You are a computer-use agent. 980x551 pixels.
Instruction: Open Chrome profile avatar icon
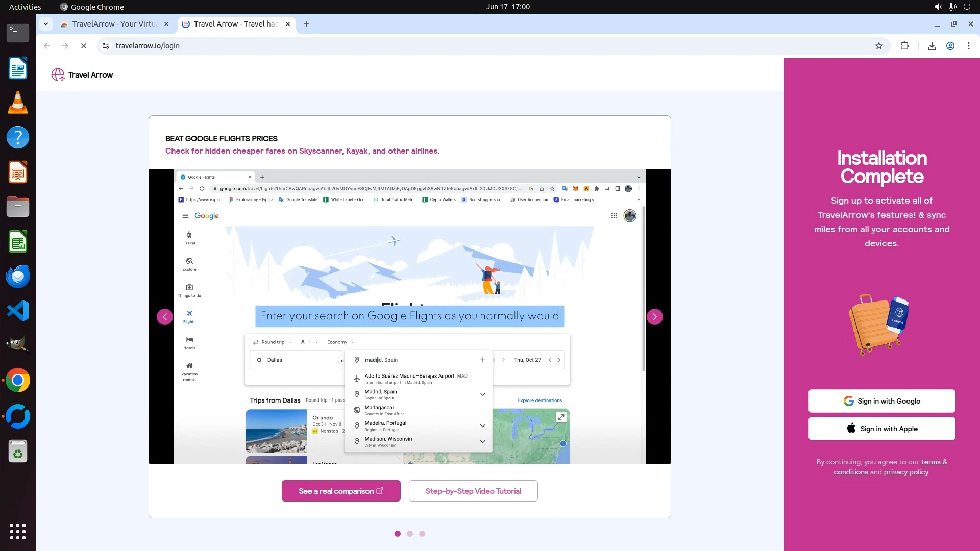point(950,46)
